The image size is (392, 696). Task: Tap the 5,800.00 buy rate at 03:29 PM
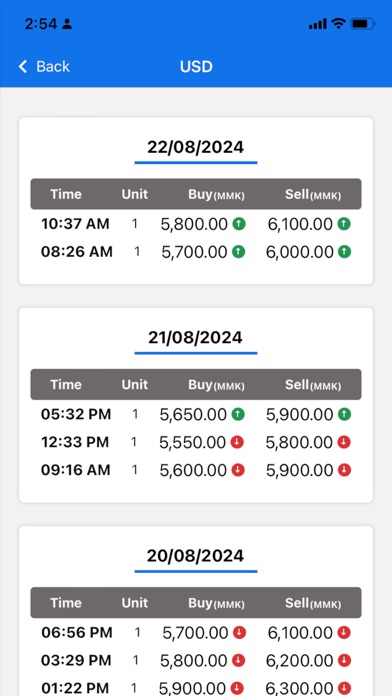(194, 661)
